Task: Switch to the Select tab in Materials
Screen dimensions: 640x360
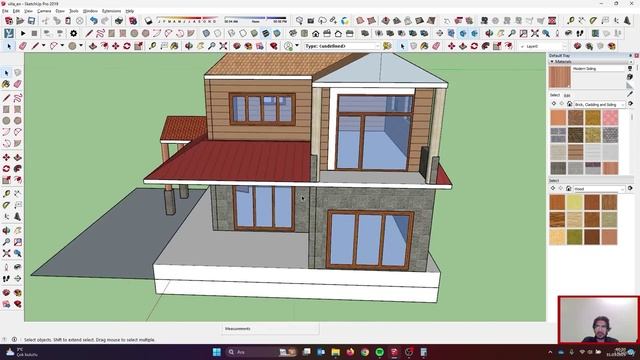Action: [554, 95]
